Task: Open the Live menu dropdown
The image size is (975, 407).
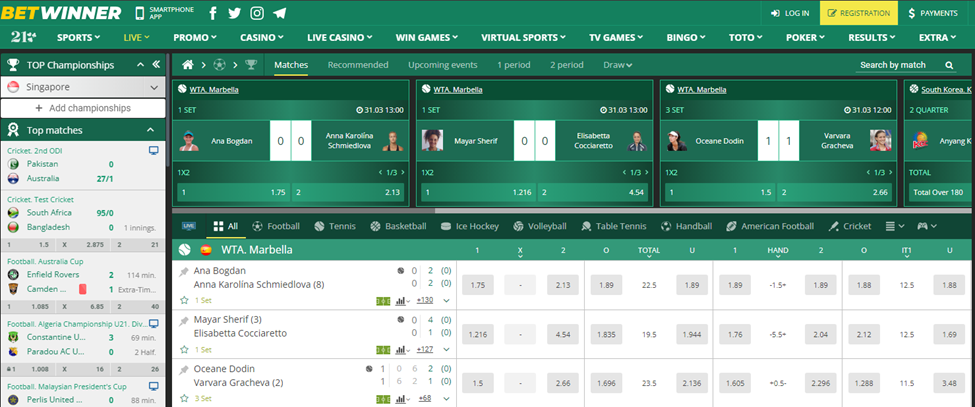Action: (137, 37)
